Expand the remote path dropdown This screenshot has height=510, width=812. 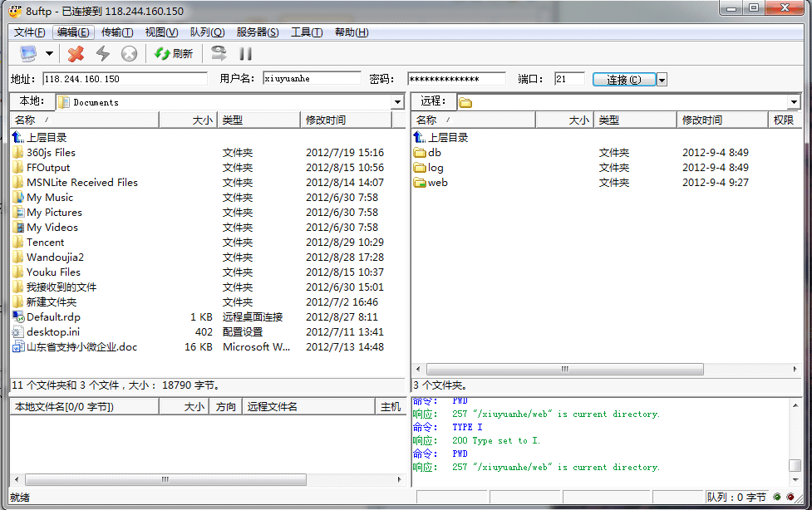click(795, 102)
